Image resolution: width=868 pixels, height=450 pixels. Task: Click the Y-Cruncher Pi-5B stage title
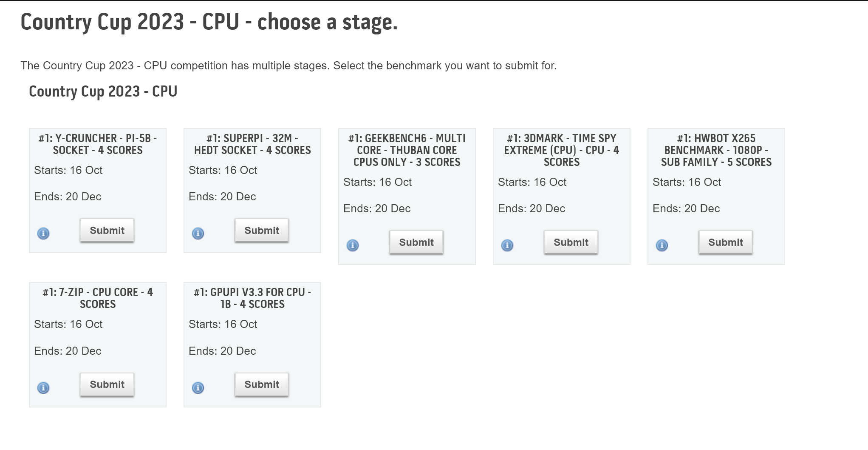pos(98,144)
